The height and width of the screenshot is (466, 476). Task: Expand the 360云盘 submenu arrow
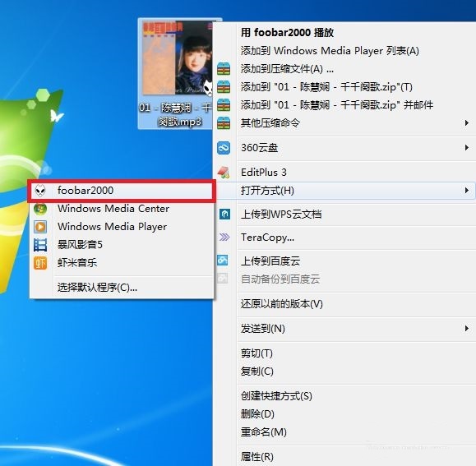click(467, 148)
